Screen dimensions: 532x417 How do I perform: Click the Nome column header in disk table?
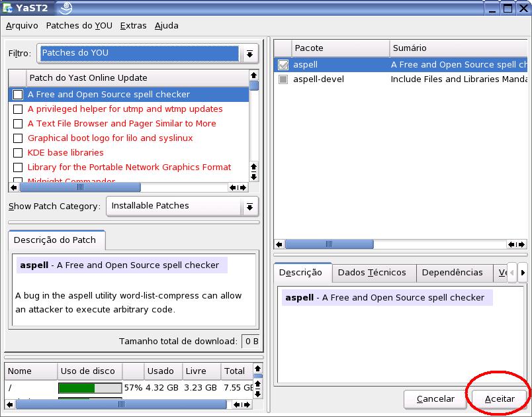31,371
